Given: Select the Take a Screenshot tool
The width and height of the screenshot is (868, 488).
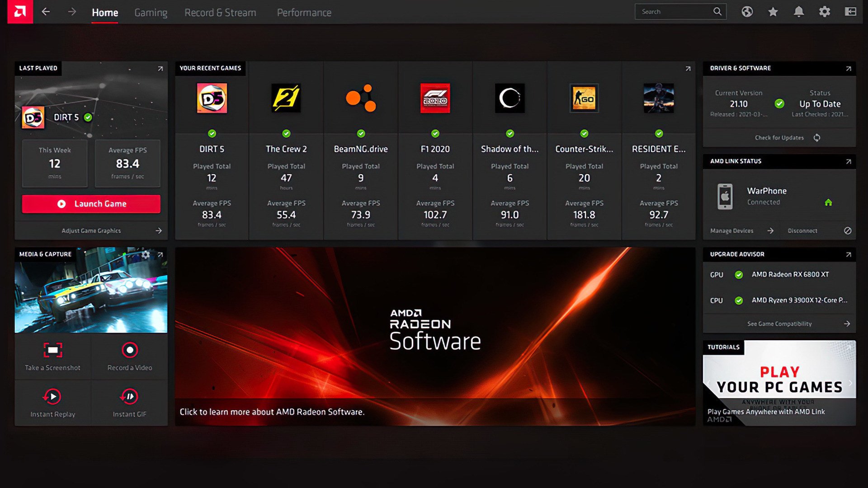Looking at the screenshot, I should [x=53, y=357].
